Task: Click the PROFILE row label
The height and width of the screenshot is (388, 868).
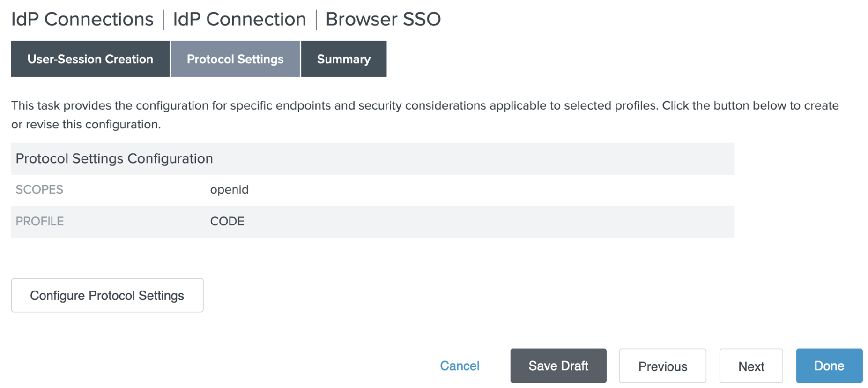Action: [x=39, y=221]
